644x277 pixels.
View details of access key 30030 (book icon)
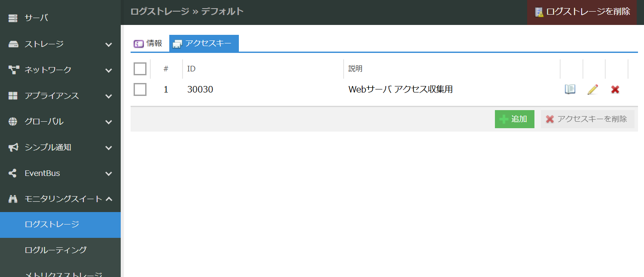coord(570,89)
